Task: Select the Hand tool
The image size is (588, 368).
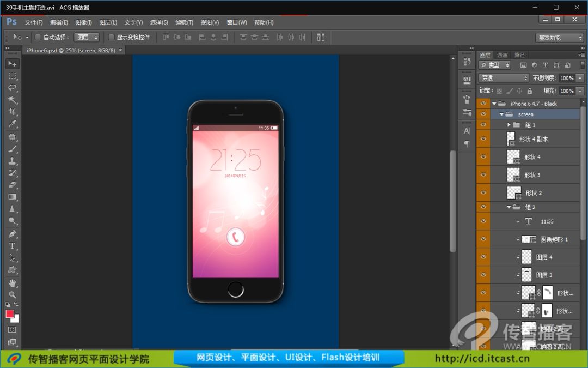Action: 12,283
